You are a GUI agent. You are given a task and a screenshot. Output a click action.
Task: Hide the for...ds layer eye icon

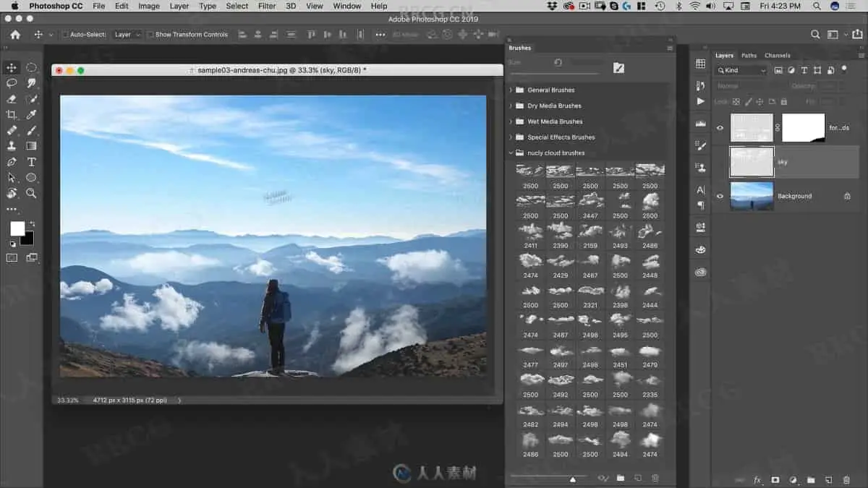tap(720, 128)
